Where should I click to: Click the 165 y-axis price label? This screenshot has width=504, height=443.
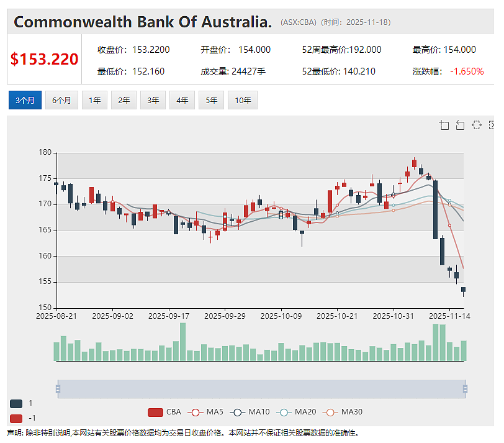[x=45, y=230]
